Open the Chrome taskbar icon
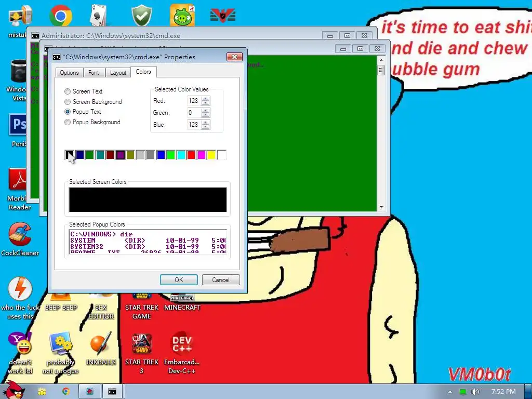The width and height of the screenshot is (532, 399). click(x=66, y=392)
